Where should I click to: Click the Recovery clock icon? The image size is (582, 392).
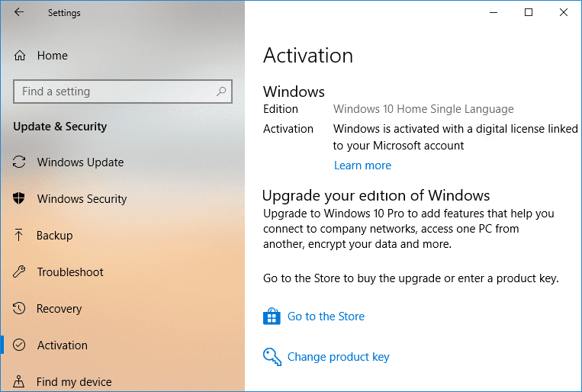click(x=19, y=308)
